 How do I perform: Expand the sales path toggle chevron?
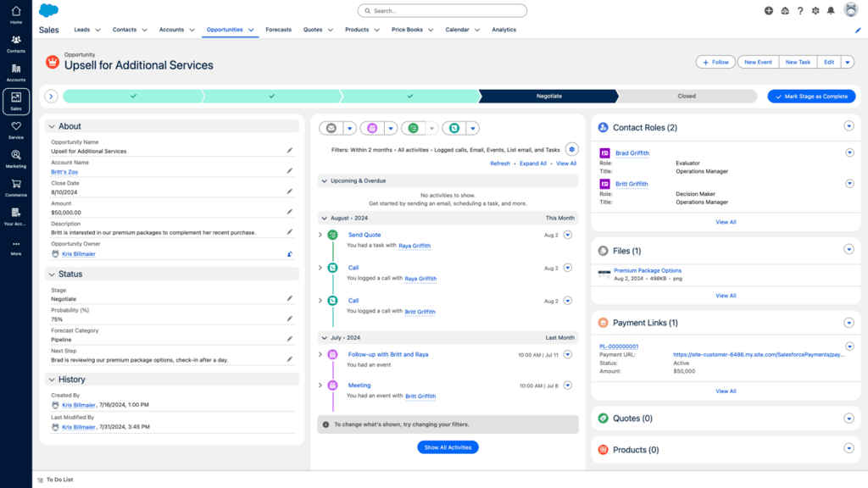(51, 97)
